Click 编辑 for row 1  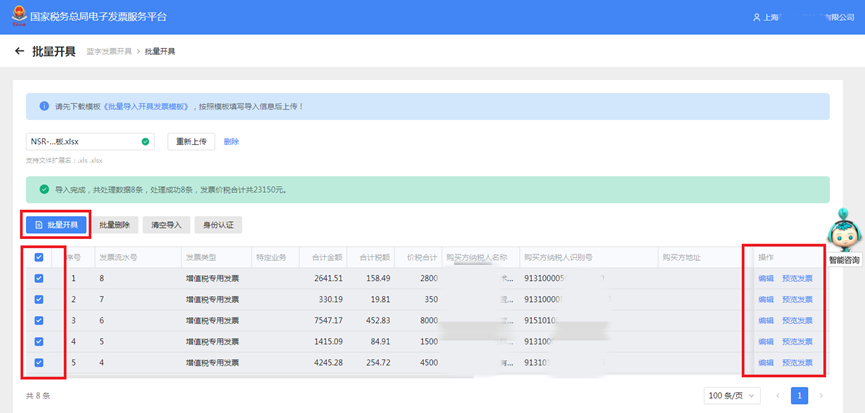coord(766,278)
